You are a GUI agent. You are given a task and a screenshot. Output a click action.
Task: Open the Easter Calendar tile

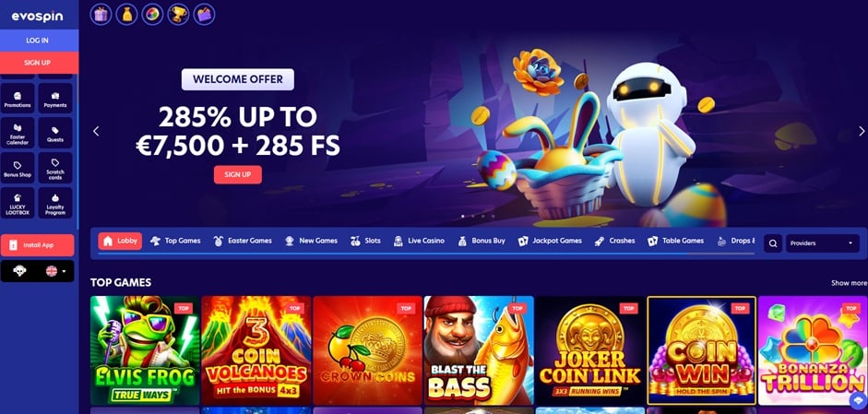tap(18, 134)
